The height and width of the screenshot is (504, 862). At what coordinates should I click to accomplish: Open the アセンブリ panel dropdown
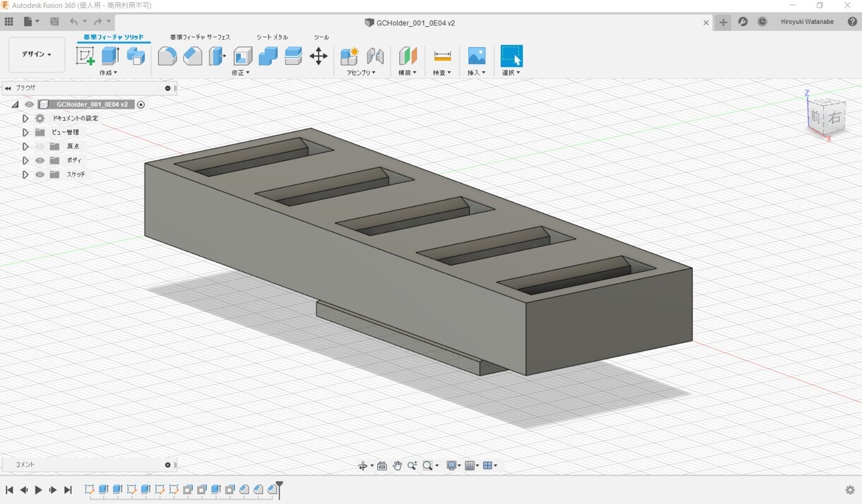pyautogui.click(x=361, y=73)
